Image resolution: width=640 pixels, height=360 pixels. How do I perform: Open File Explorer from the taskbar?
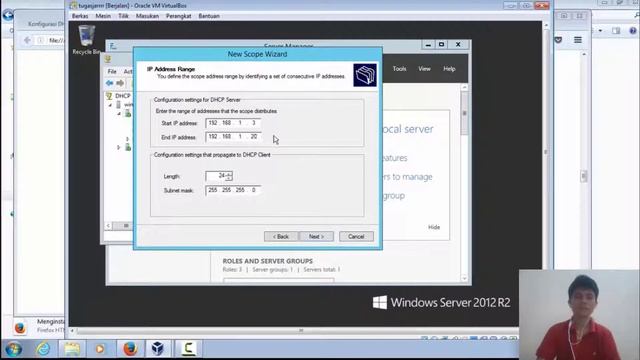coord(72,349)
